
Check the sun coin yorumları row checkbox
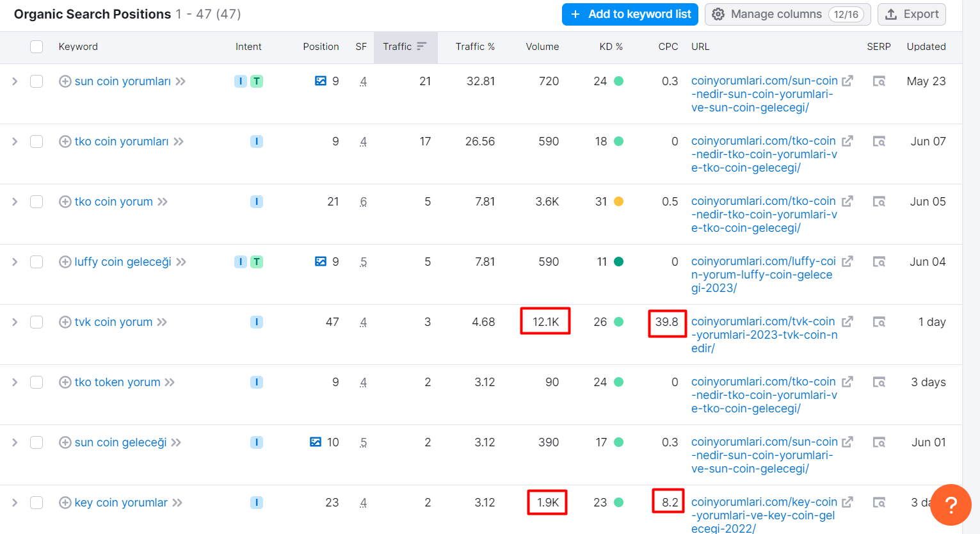coord(36,81)
